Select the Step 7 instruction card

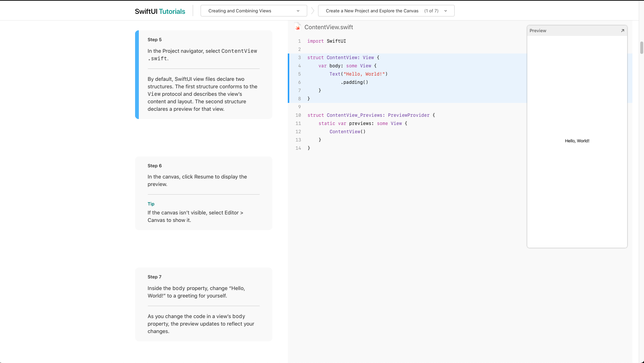coord(204,304)
